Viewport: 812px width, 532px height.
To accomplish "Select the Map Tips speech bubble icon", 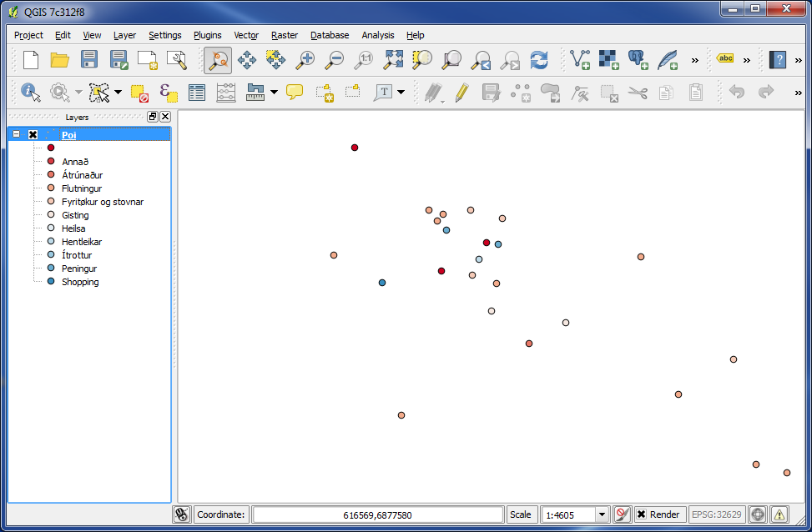I will point(295,92).
